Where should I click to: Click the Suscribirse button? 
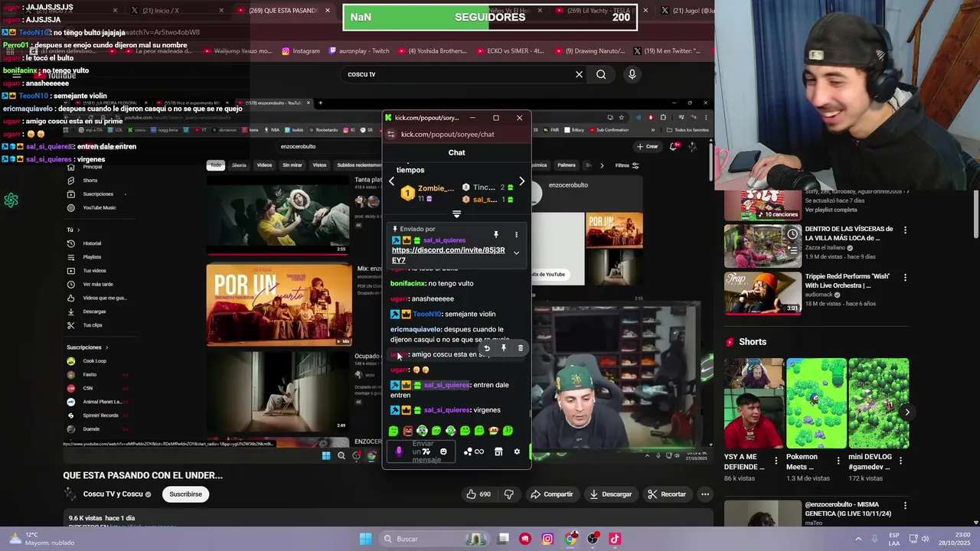click(x=185, y=494)
